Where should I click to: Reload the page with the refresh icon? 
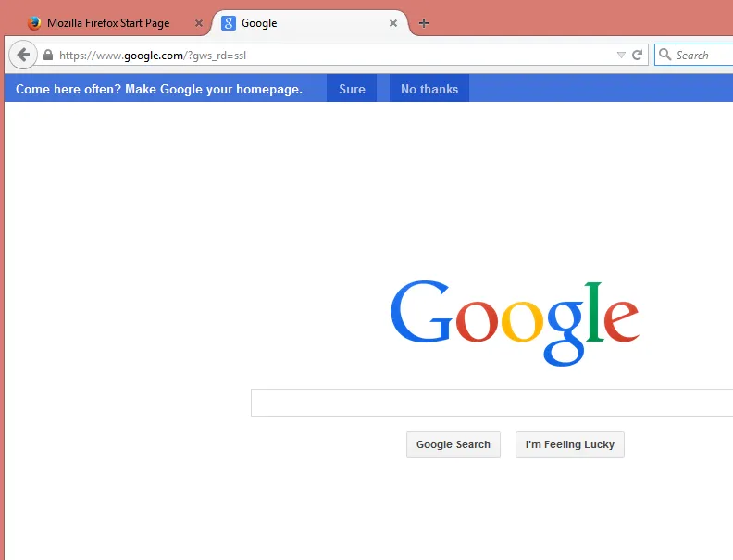click(x=637, y=56)
